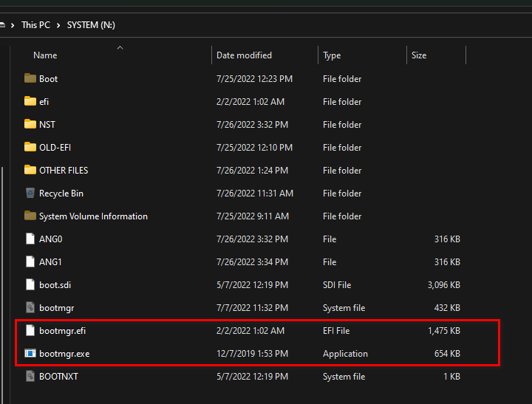532x404 pixels.
Task: Select the NST folder name
Action: coord(47,125)
